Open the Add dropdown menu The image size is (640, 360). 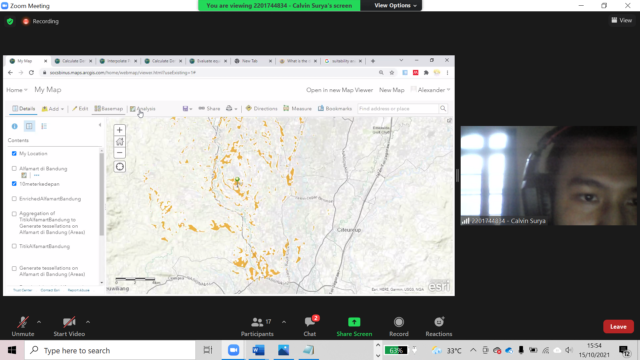pos(53,109)
